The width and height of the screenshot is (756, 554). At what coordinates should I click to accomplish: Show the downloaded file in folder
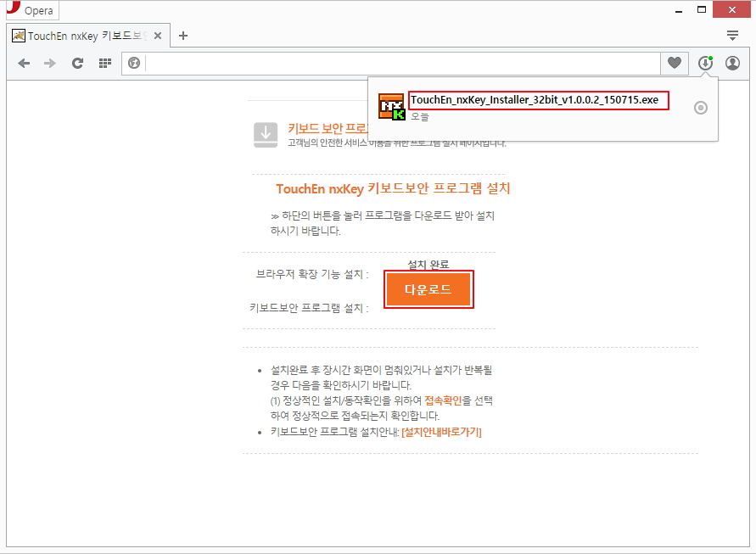[x=701, y=108]
